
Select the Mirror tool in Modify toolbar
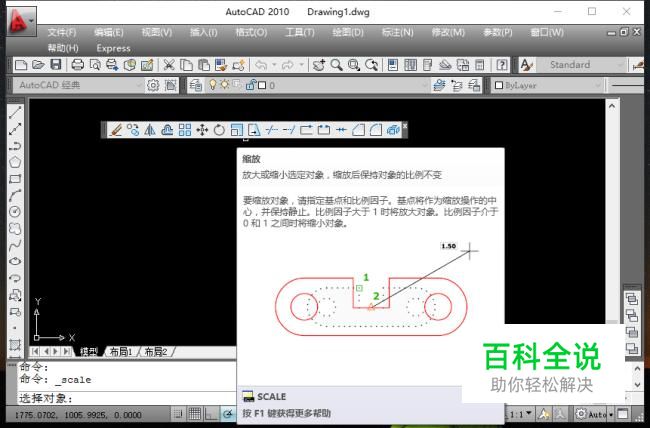pyautogui.click(x=150, y=130)
